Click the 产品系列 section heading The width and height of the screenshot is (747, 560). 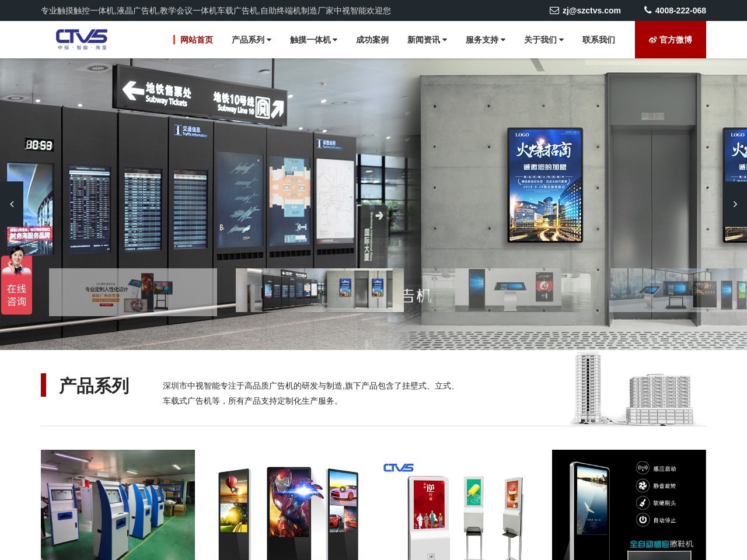pos(94,386)
